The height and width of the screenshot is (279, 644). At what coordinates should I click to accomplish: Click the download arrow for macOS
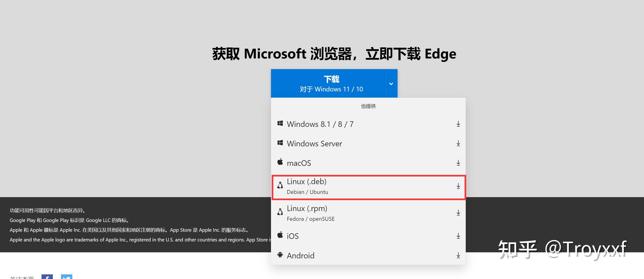[x=458, y=163]
